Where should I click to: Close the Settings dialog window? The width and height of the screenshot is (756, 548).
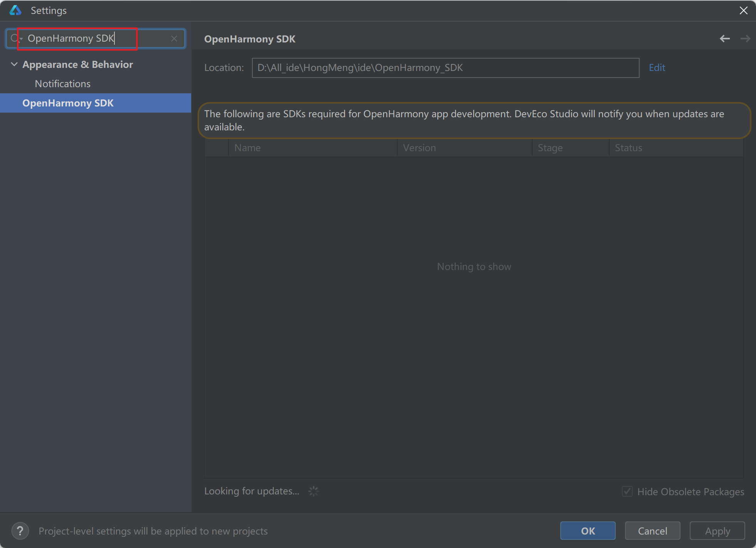point(743,10)
